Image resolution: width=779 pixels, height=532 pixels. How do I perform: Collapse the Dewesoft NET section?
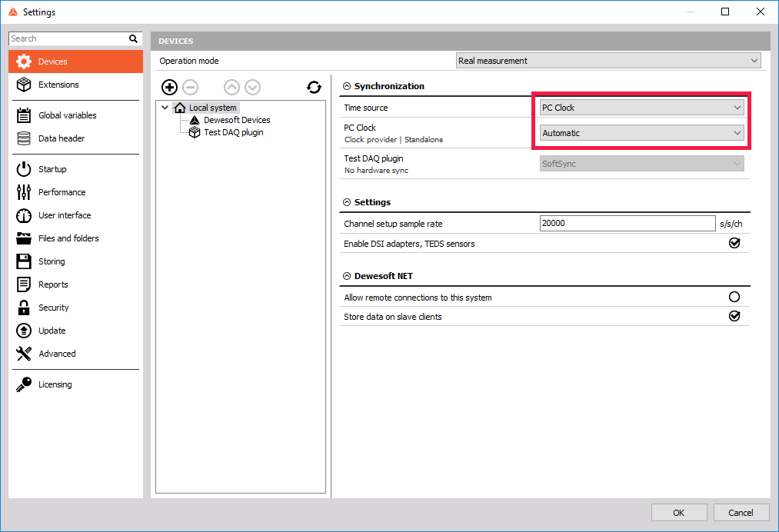click(x=347, y=276)
